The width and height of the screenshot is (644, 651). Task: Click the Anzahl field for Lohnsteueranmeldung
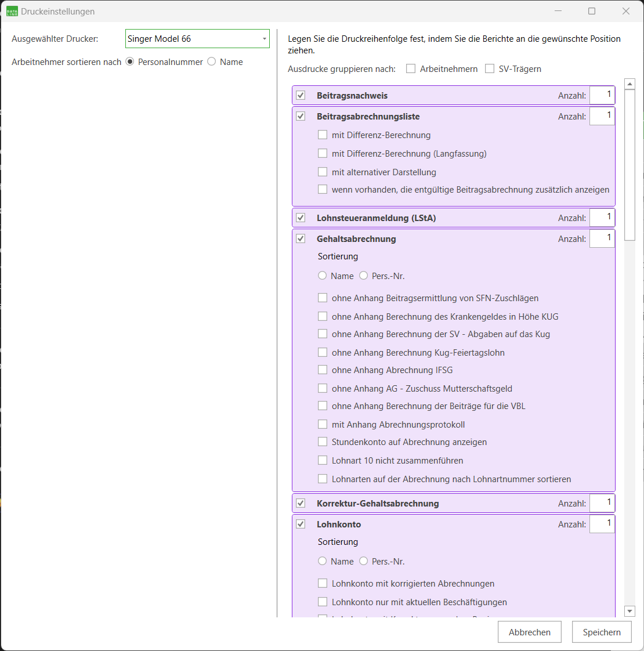point(602,218)
